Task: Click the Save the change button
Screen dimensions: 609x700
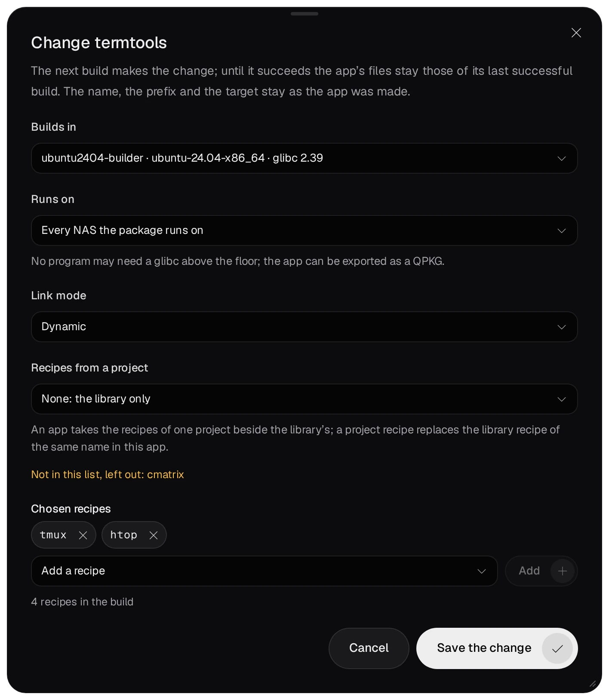Action: point(497,648)
